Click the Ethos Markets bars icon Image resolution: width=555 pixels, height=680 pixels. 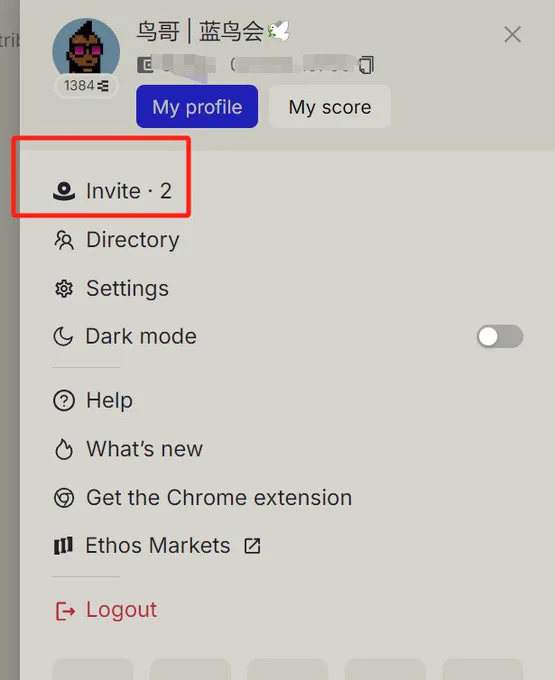(63, 546)
